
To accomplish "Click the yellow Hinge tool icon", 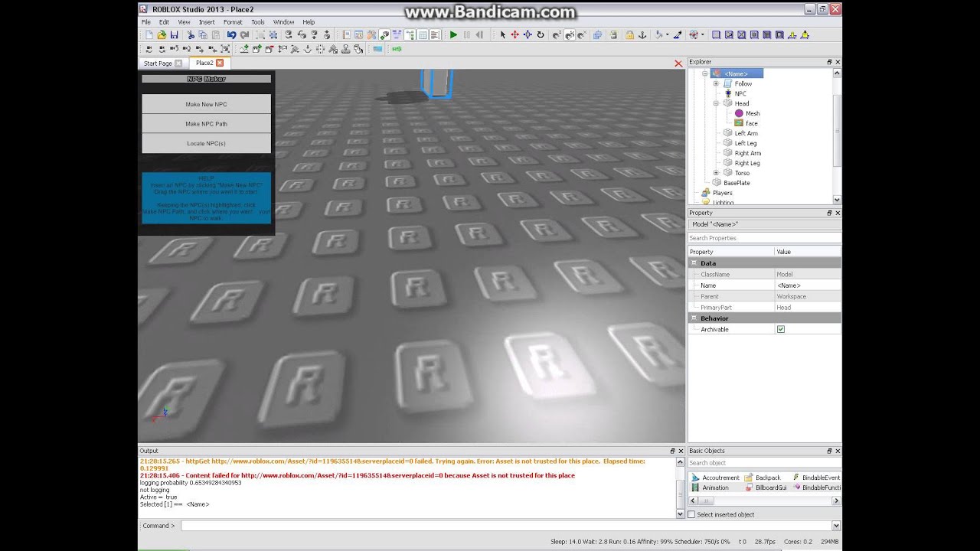I will [792, 35].
